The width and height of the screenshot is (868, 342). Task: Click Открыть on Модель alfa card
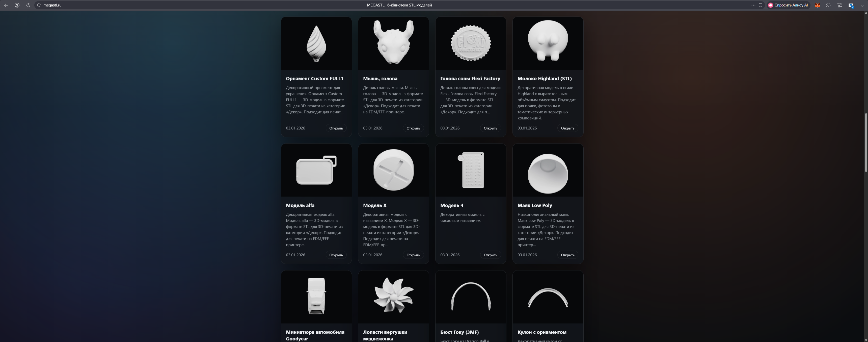point(336,255)
